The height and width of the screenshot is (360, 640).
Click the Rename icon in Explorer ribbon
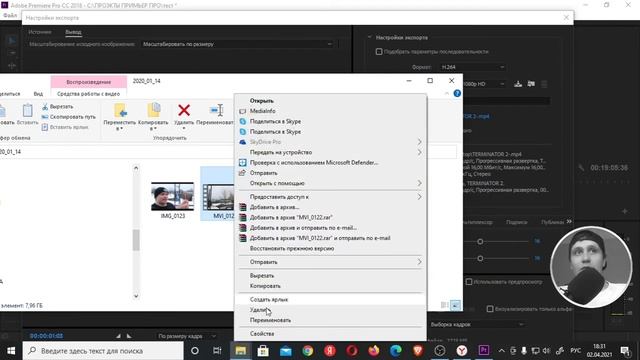[x=216, y=110]
